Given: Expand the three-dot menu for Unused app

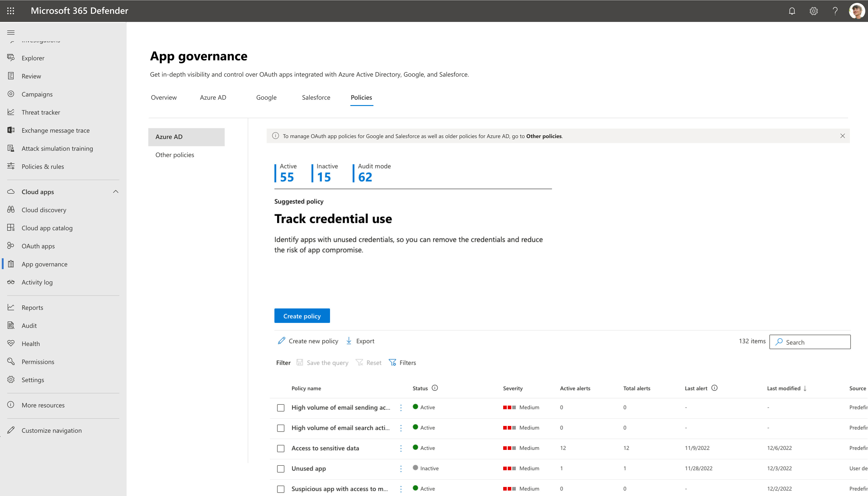Looking at the screenshot, I should pyautogui.click(x=400, y=468).
